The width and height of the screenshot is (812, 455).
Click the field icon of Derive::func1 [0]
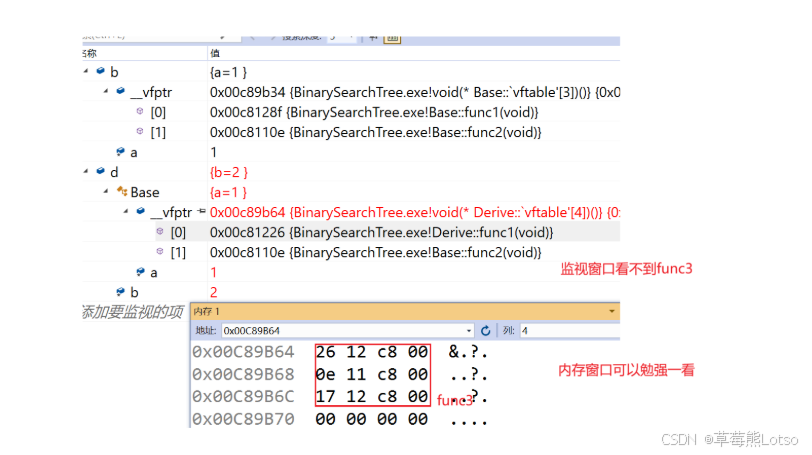160,231
